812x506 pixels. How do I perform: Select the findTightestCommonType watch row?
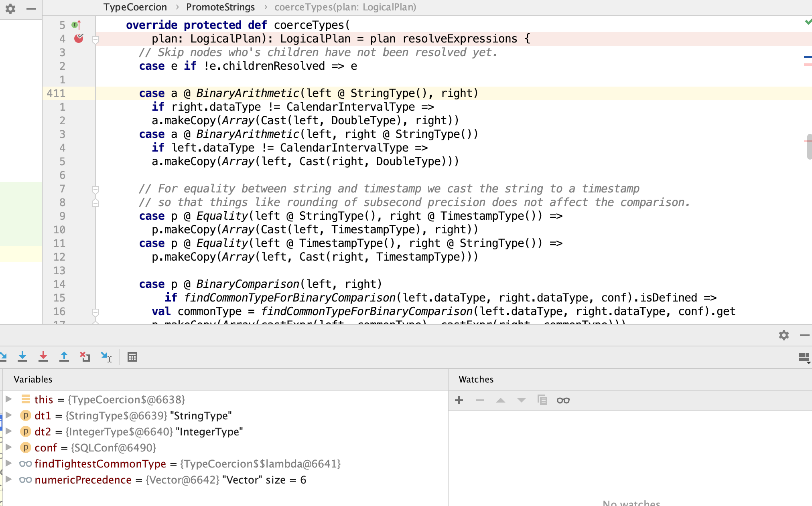(x=225, y=464)
